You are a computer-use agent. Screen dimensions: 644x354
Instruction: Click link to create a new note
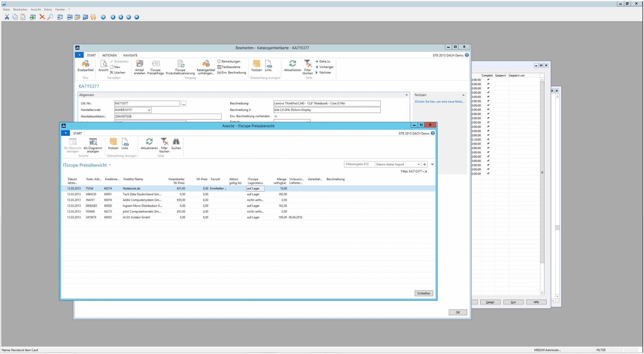click(x=439, y=102)
